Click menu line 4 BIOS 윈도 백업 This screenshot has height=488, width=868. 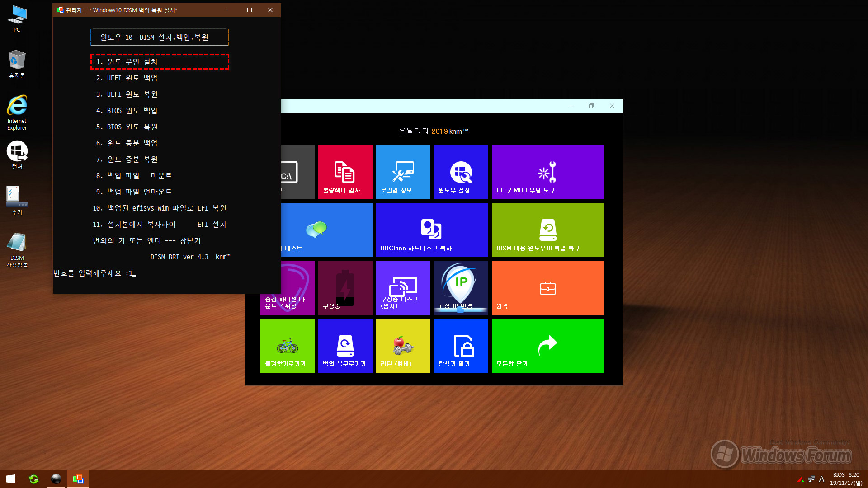point(127,111)
